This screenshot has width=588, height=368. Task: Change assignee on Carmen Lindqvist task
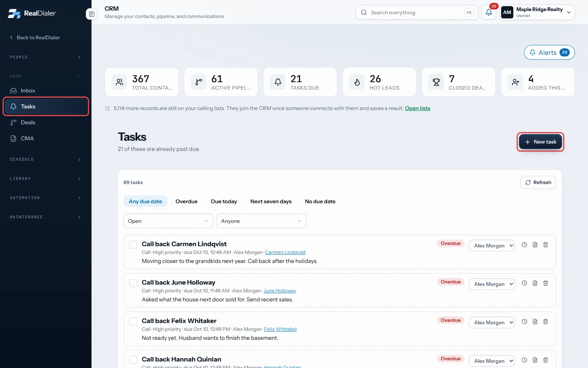coord(492,246)
